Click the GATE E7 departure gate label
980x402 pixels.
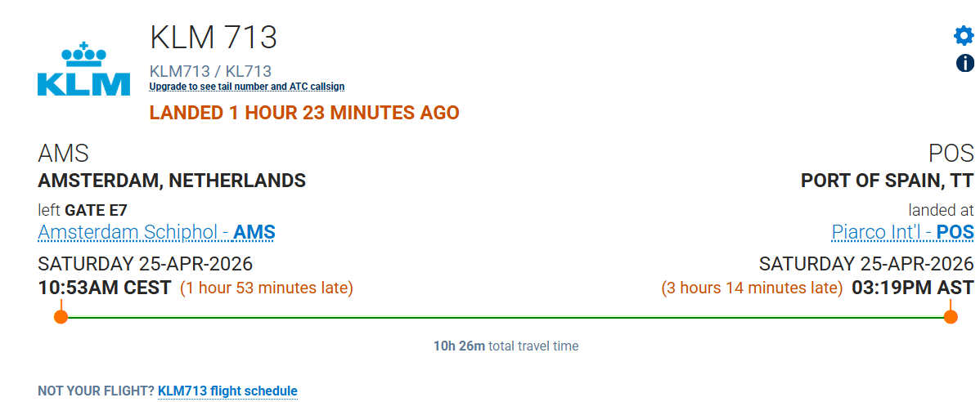click(x=96, y=210)
